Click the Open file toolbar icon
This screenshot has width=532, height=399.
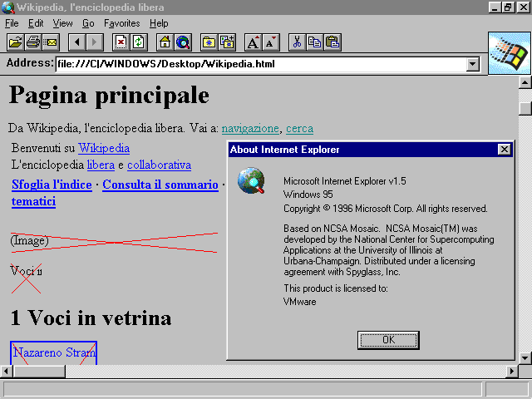coord(15,42)
